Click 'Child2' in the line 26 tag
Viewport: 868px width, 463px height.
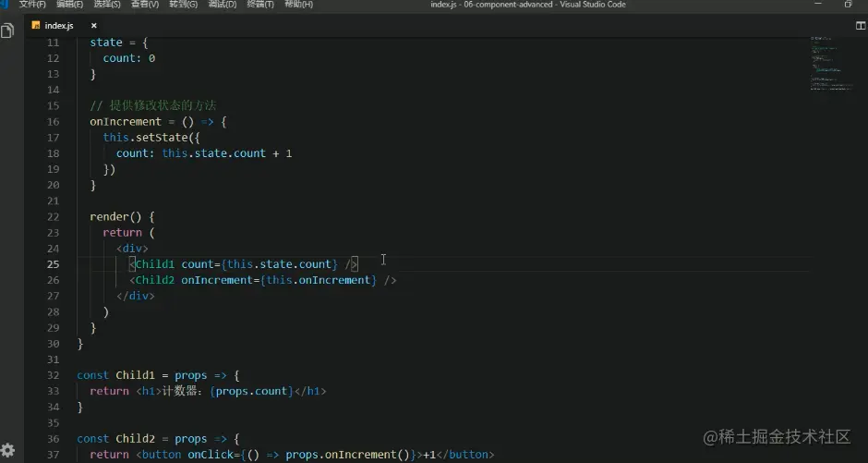tap(155, 280)
